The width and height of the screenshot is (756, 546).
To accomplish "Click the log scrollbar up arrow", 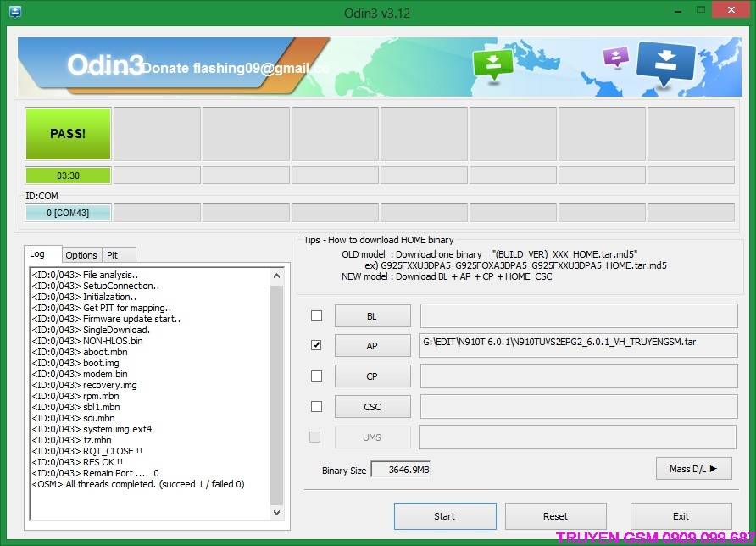I will click(x=276, y=276).
